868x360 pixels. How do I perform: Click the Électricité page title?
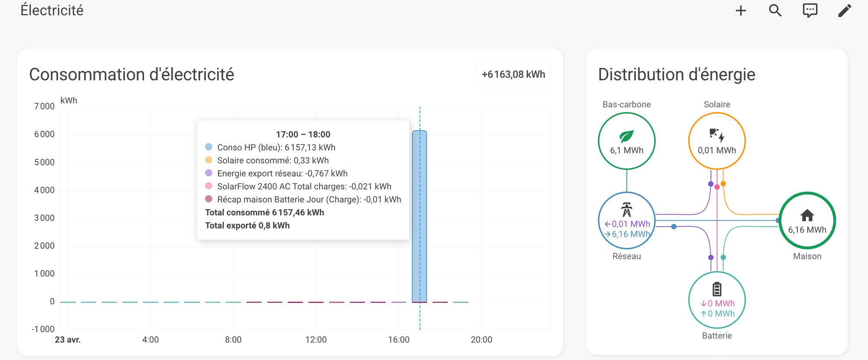(x=52, y=10)
